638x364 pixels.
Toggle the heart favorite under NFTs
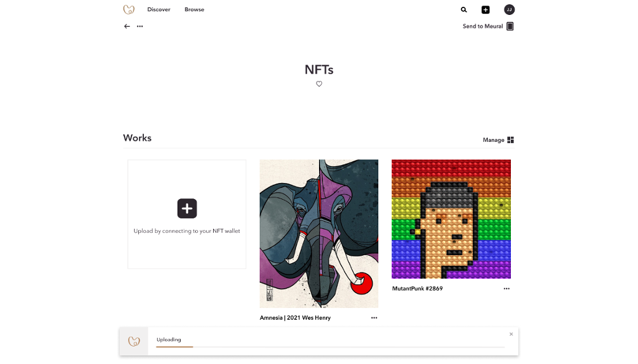click(x=319, y=84)
